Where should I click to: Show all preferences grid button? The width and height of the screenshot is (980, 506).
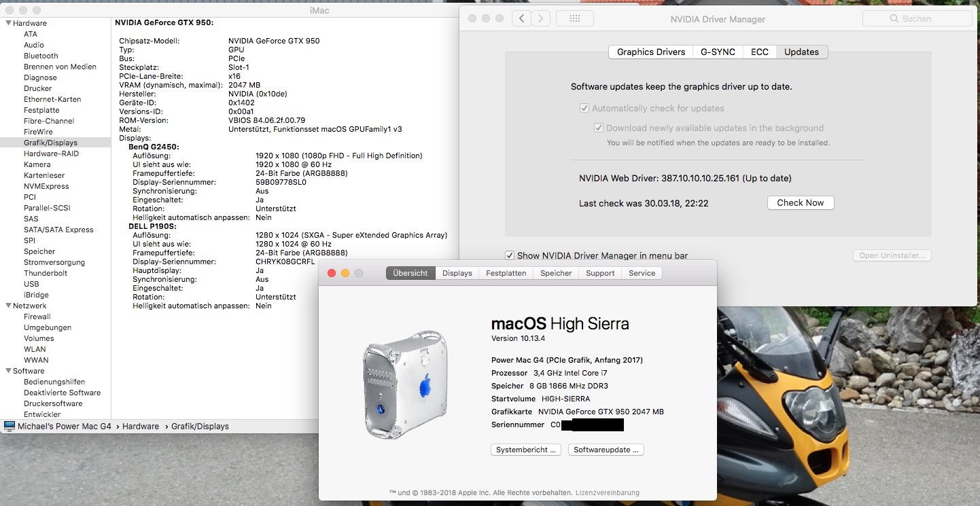pyautogui.click(x=574, y=18)
